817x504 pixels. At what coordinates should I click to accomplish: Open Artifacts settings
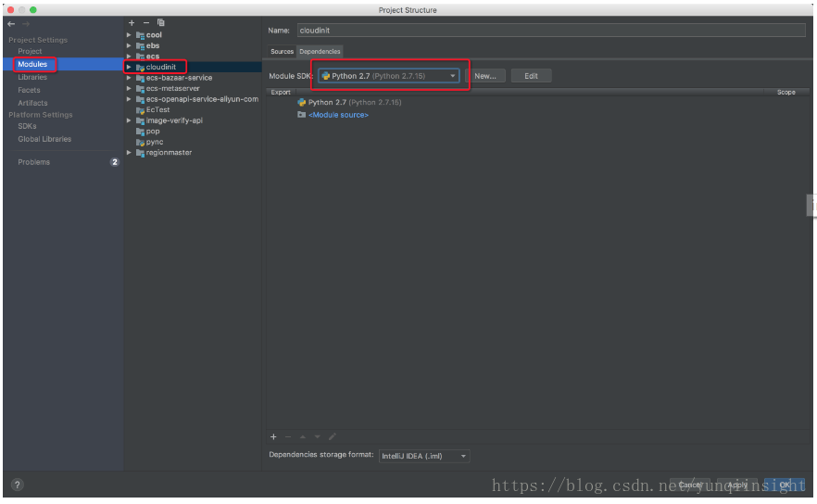32,103
